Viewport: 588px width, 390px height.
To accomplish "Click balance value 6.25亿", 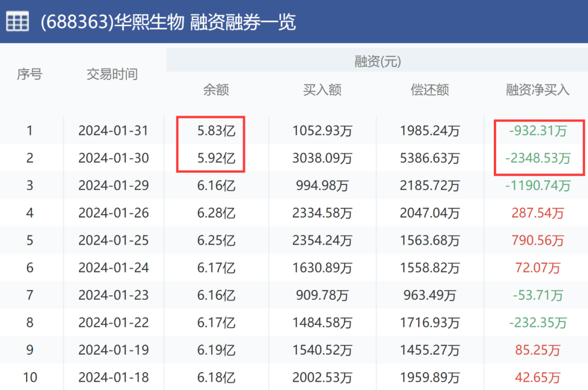I will 216,240.
